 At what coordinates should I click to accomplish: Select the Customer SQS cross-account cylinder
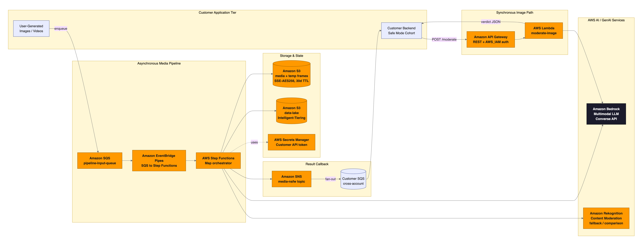tap(353, 179)
